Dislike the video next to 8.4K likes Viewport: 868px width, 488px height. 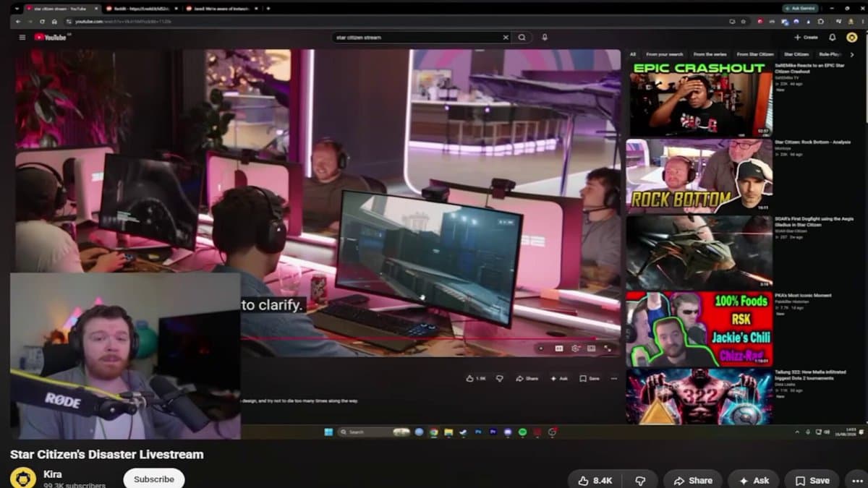click(x=640, y=480)
